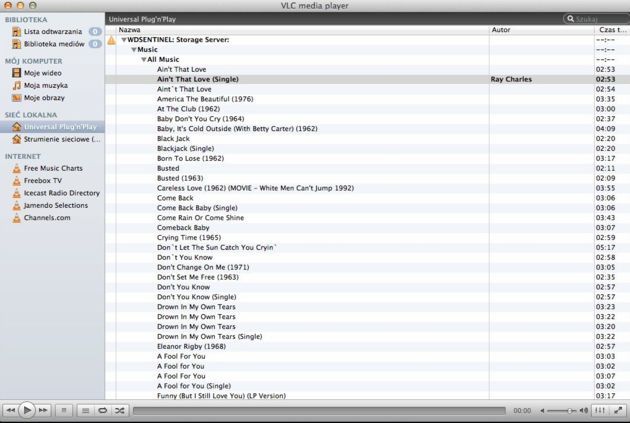Viewport: 630px width, 423px height.
Task: Select Moje obrazy in sidebar
Action: pos(44,98)
